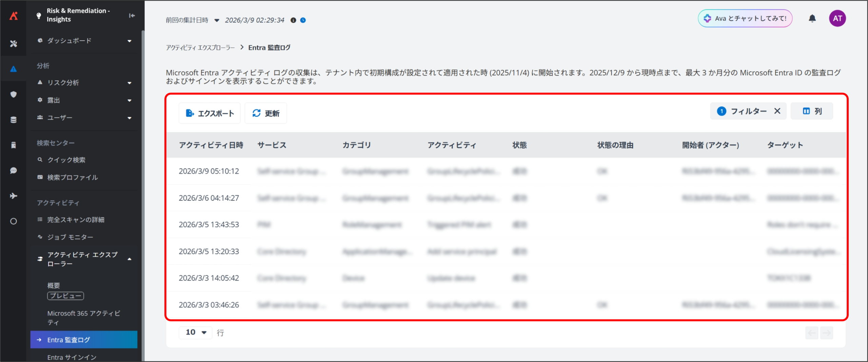The height and width of the screenshot is (362, 868).
Task: Open the chat bubble icon in rail
Action: point(14,171)
